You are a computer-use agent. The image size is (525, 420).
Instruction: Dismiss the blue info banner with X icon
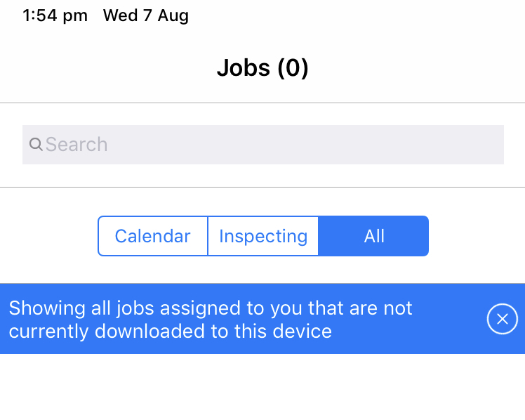coord(503,319)
